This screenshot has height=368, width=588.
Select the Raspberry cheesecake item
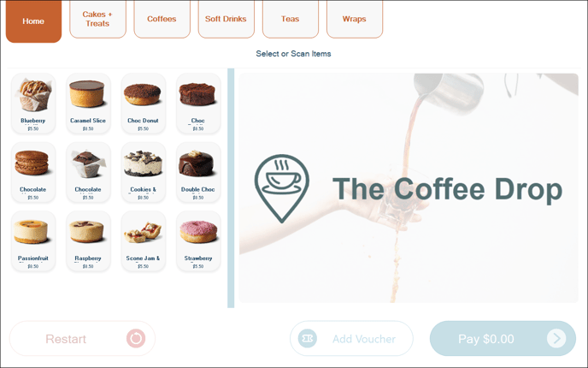click(x=88, y=241)
